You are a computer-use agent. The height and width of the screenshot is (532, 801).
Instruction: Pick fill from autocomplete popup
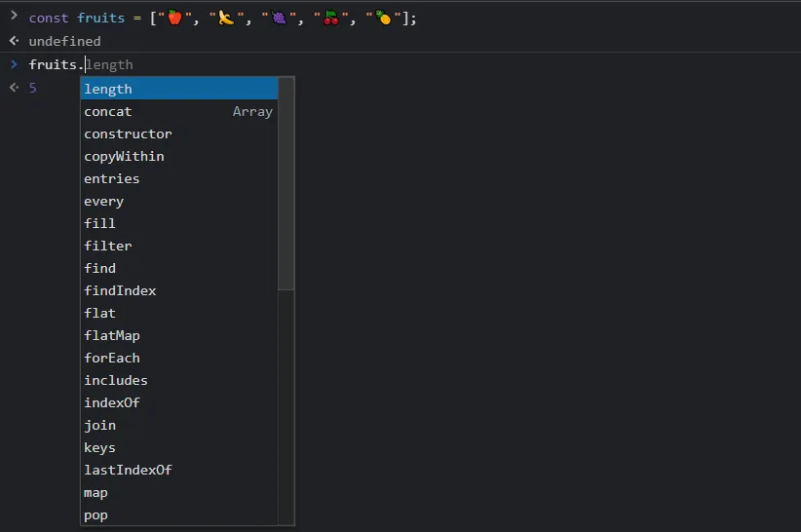coord(178,224)
